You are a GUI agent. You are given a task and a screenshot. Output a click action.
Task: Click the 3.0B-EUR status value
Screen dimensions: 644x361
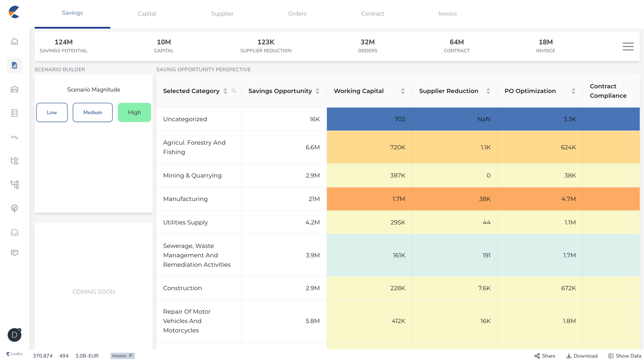pos(87,356)
